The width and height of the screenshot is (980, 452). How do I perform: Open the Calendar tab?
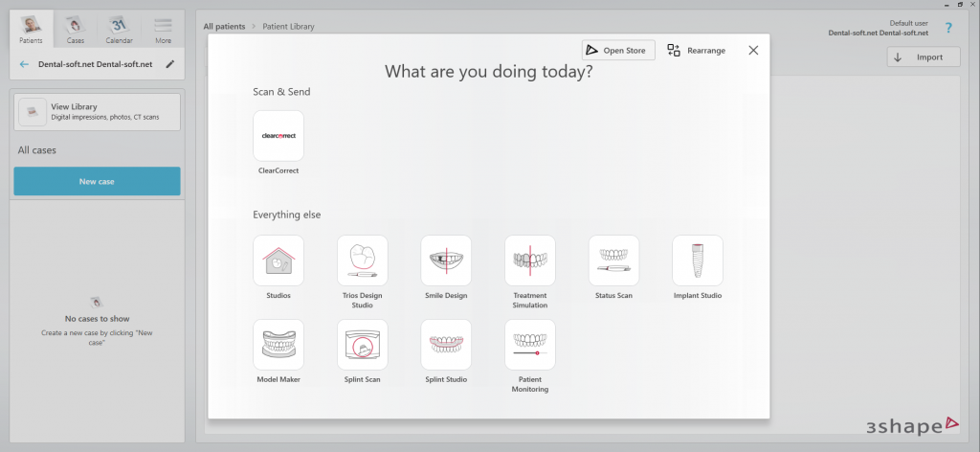pos(119,29)
